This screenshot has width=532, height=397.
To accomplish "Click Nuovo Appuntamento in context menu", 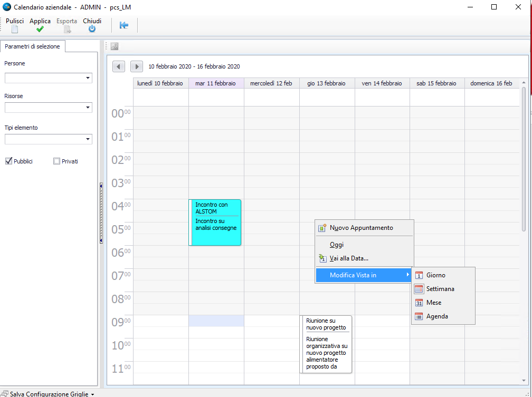I will [362, 228].
